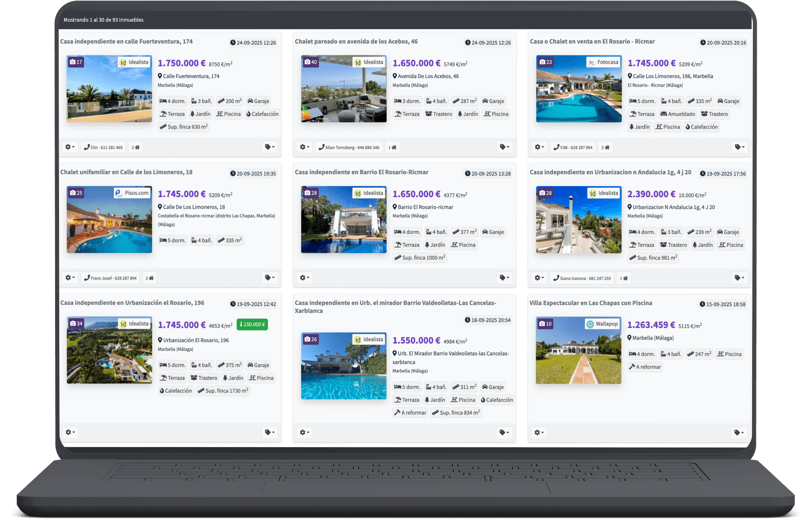The height and width of the screenshot is (520, 812).
Task: Click house count icon next to Franz Josef
Action: 150,278
